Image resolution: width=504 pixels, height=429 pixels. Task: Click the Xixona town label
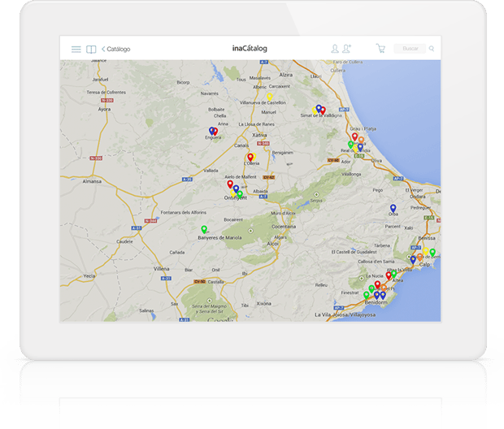tap(264, 304)
